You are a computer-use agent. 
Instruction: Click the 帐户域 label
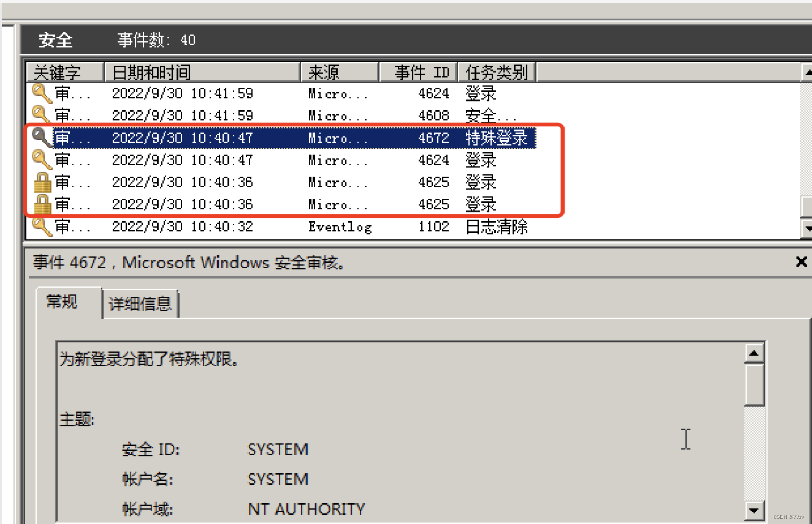[147, 509]
